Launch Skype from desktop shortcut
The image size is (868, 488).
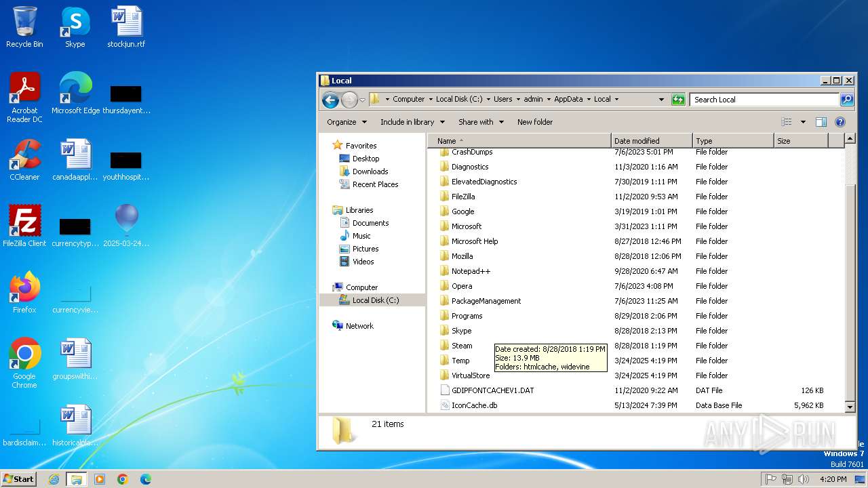75,27
